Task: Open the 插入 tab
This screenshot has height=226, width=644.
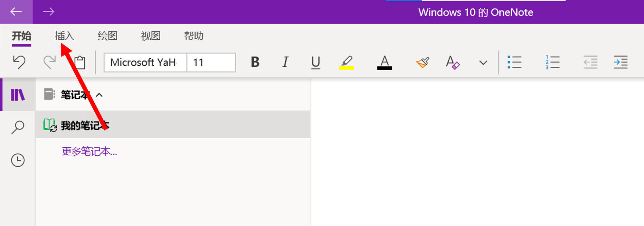Action: [x=64, y=36]
